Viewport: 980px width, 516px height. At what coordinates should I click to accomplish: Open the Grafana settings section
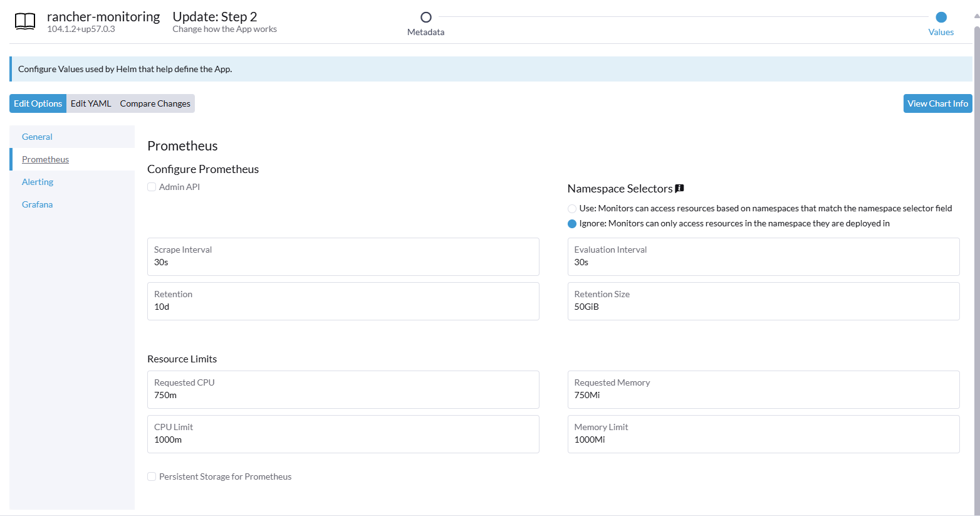point(37,204)
